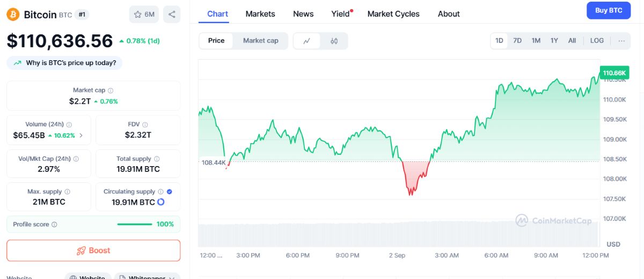Show Max. supply info icon

click(x=67, y=192)
